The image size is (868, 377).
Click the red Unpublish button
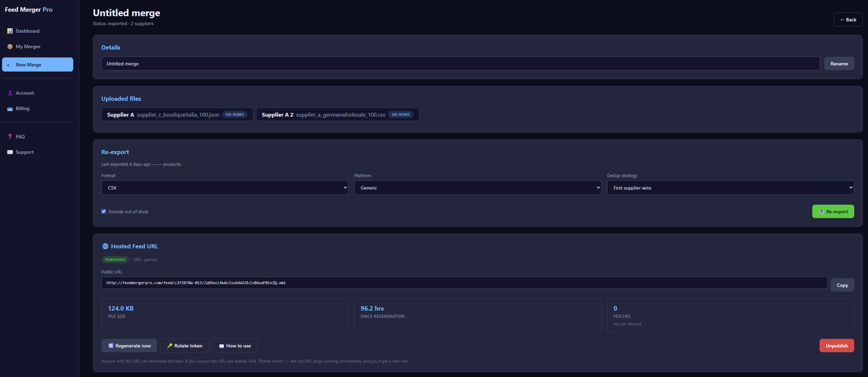[x=837, y=346]
